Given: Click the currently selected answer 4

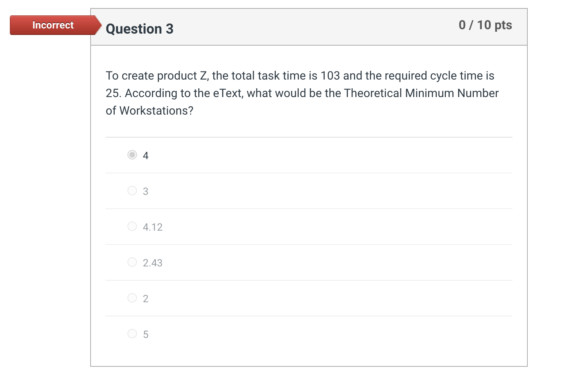Looking at the screenshot, I should [x=146, y=155].
